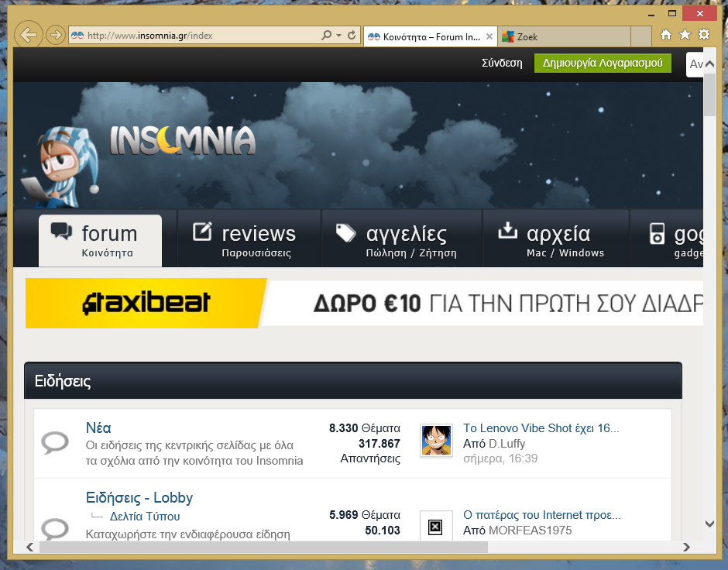728x570 pixels.
Task: Click the vertical scrollbar down arrow
Action: tap(709, 524)
